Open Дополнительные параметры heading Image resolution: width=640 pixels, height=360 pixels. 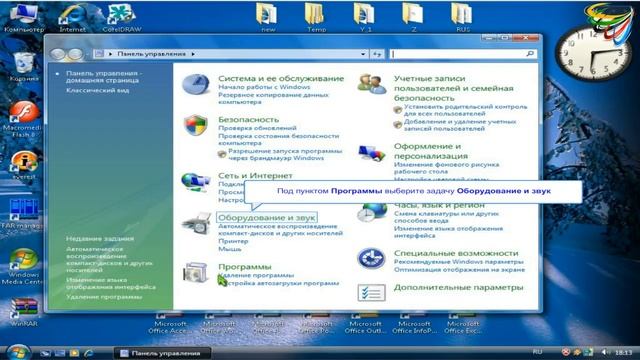pyautogui.click(x=458, y=287)
